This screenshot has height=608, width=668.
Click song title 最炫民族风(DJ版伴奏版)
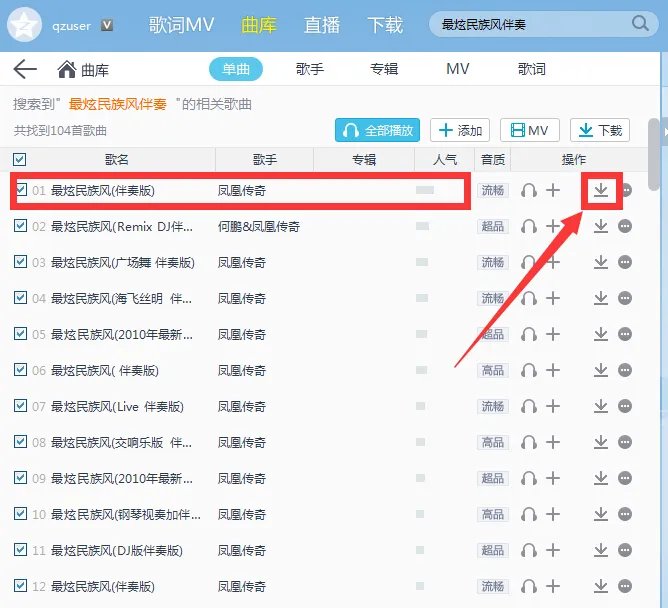coord(117,550)
